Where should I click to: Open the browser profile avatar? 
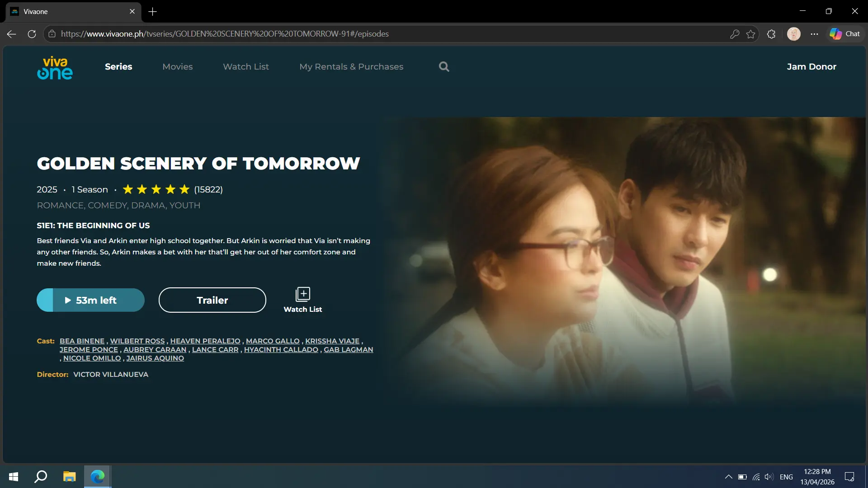point(794,34)
